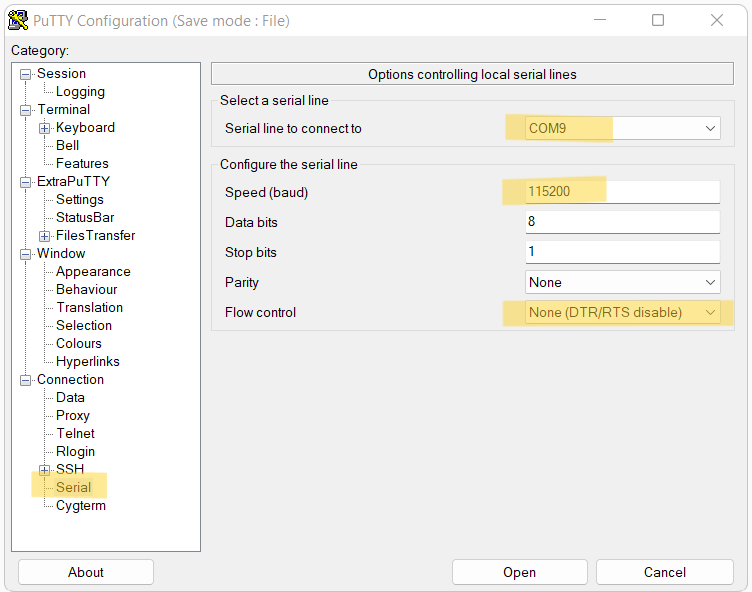Select the Logging category
The height and width of the screenshot is (592, 752).
[x=80, y=92]
